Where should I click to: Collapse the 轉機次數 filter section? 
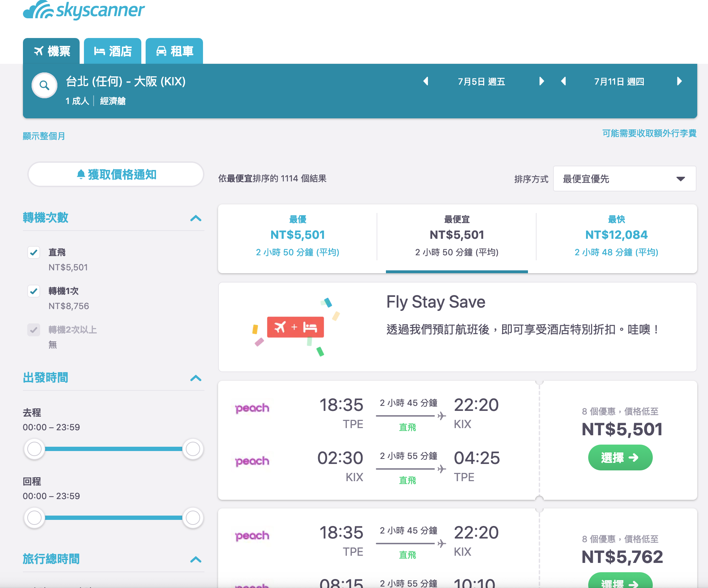click(196, 218)
